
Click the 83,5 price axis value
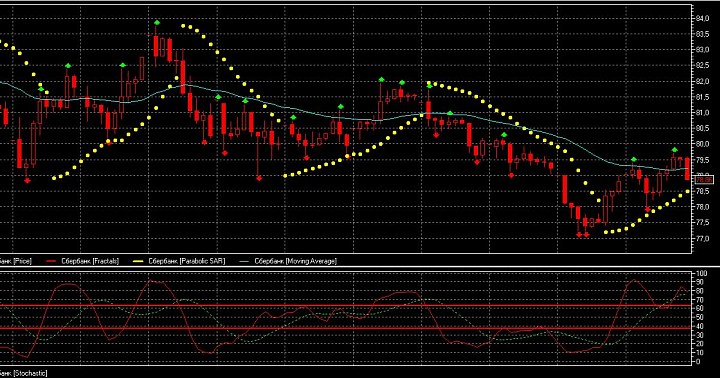[703, 34]
